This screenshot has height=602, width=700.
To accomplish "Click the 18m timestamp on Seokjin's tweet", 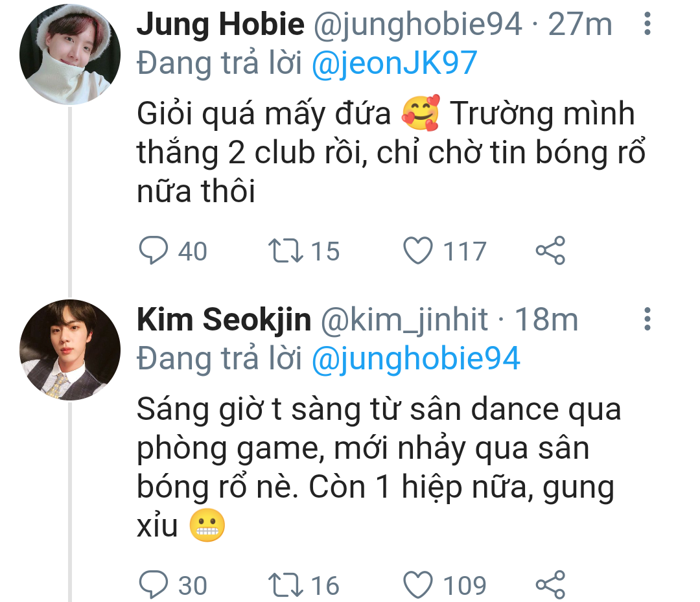I will pyautogui.click(x=546, y=319).
